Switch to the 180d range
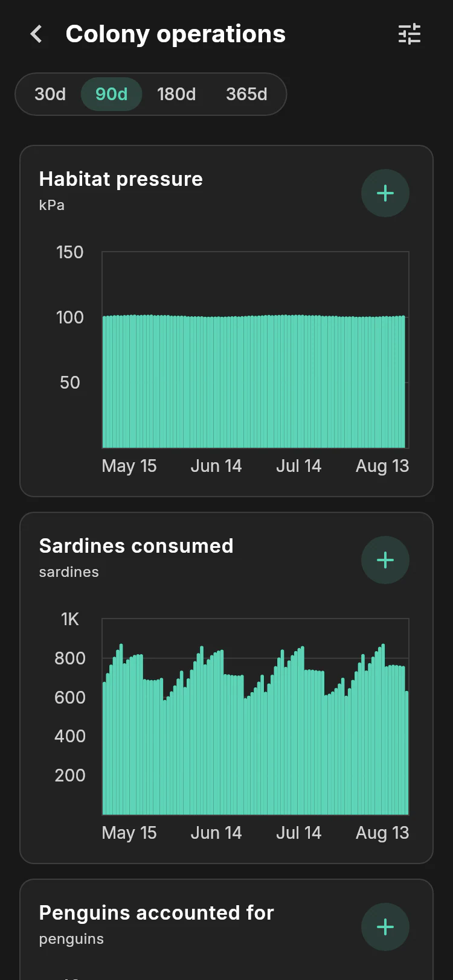The image size is (453, 980). point(176,94)
